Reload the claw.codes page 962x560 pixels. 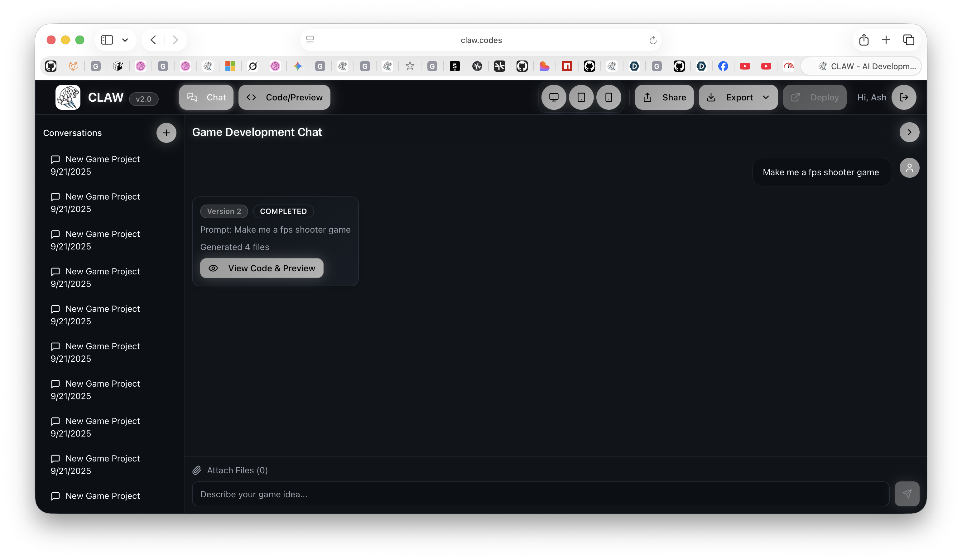(653, 40)
